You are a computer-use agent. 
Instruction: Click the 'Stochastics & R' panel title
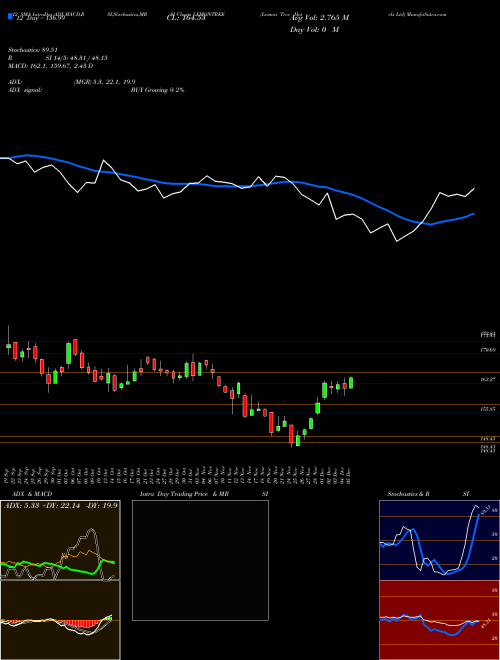(x=409, y=494)
